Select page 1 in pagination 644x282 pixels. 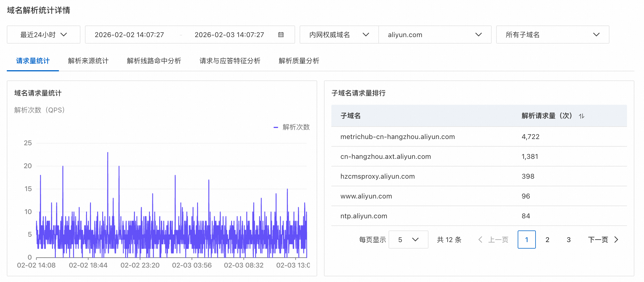[x=526, y=240]
